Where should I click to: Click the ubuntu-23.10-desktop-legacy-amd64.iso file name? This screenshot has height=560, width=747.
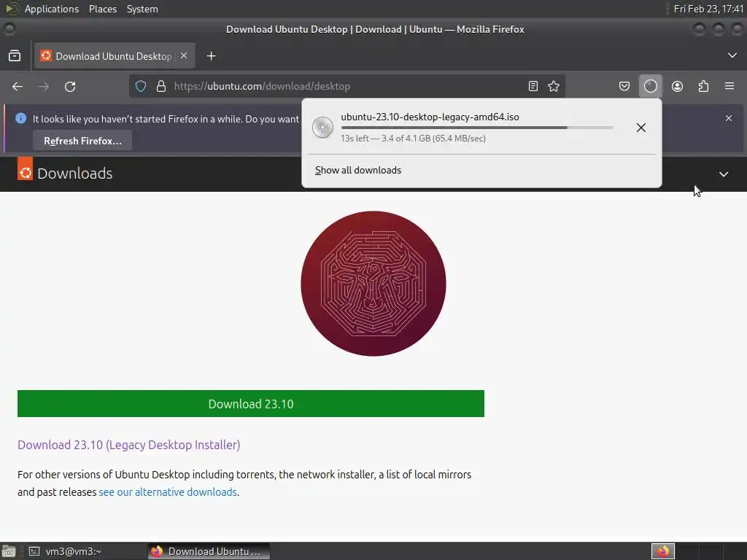(430, 117)
